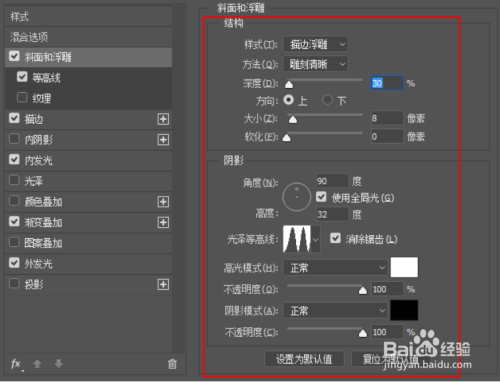This screenshot has height=382, width=500.
Task: Toggle 使用全局光 checkbox
Action: click(x=321, y=197)
